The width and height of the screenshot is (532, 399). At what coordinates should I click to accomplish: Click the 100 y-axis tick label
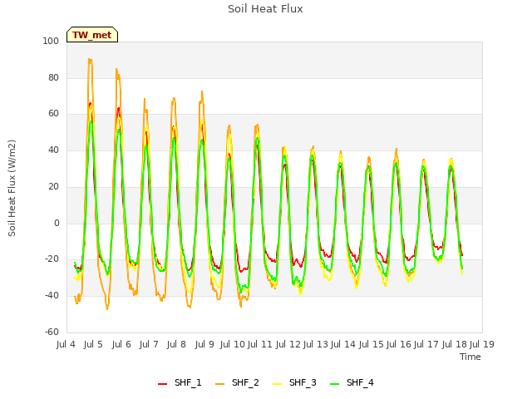[51, 41]
